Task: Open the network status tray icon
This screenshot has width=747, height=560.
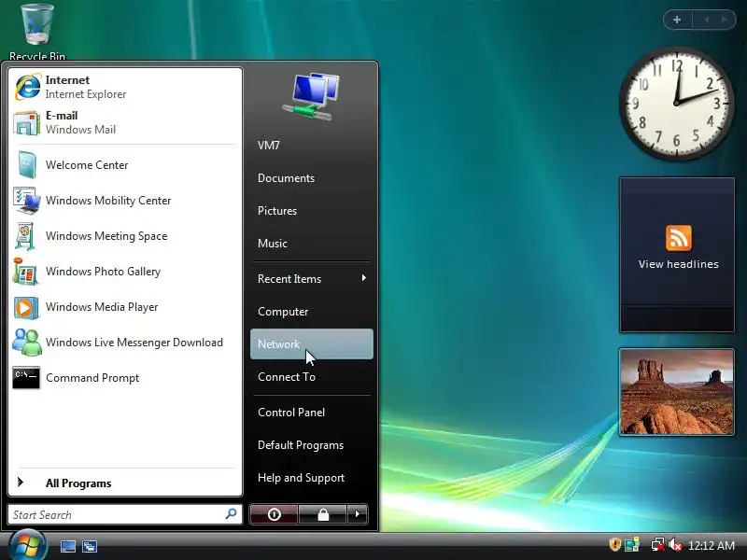Action: pos(658,545)
